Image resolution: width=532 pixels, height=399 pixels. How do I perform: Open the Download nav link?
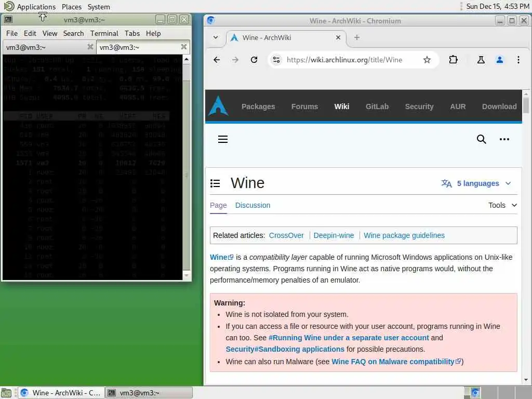click(499, 107)
